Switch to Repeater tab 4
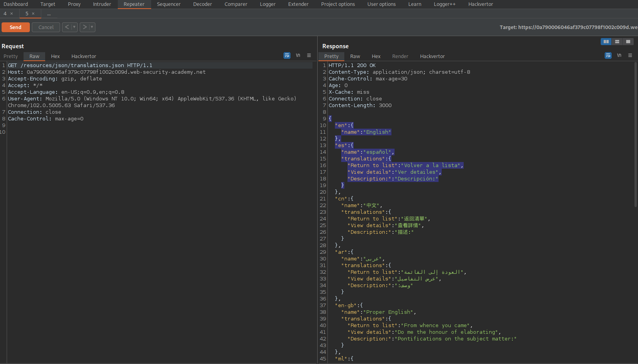 pyautogui.click(x=5, y=14)
